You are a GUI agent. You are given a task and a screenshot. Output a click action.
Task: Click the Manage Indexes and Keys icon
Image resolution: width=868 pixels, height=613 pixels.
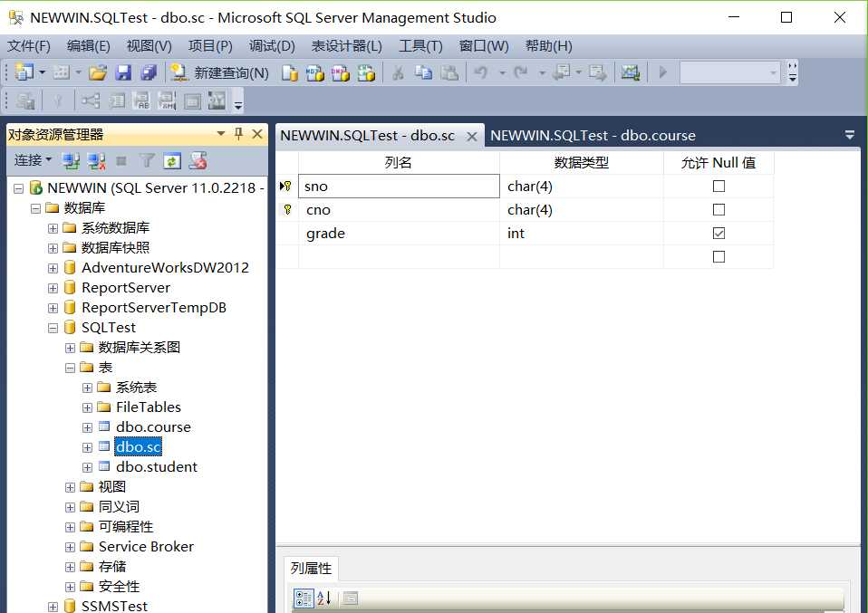click(x=116, y=101)
